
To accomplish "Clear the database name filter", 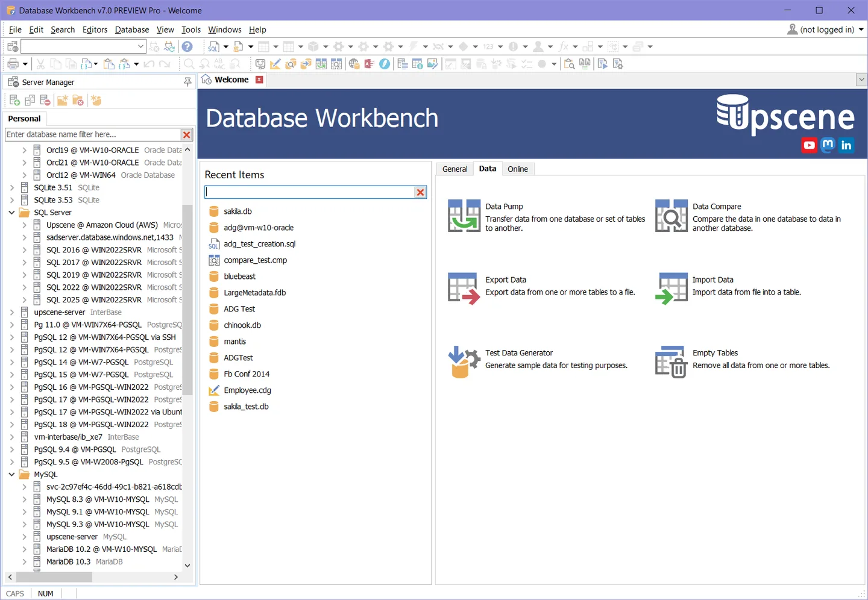I will [187, 135].
